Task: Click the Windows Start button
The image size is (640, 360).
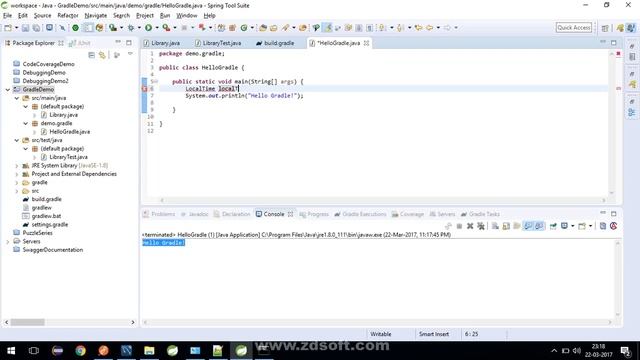Action: point(11,350)
